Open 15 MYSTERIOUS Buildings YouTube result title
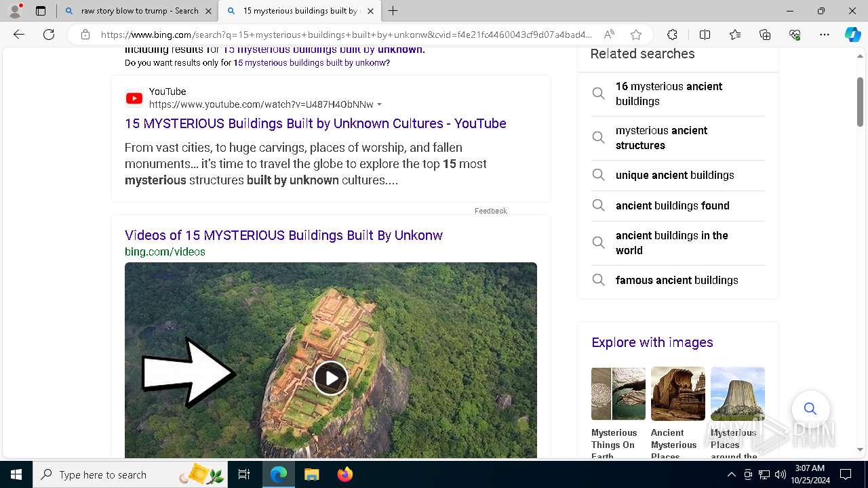The image size is (868, 488). coord(315,123)
